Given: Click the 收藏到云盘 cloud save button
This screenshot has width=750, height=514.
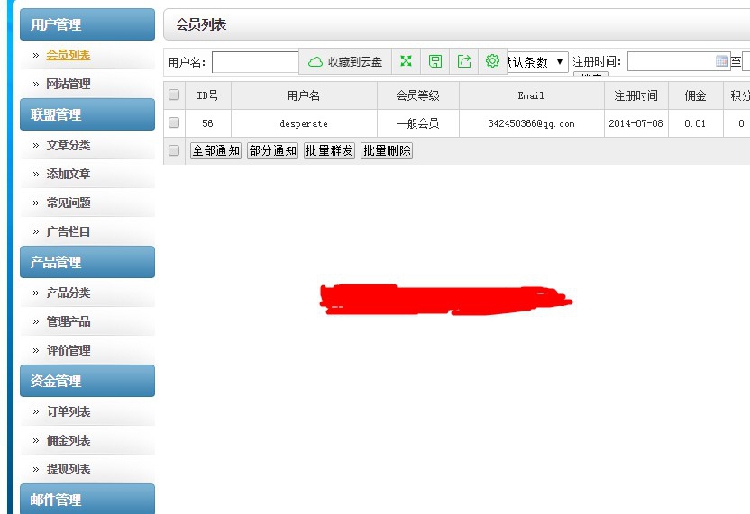Looking at the screenshot, I should [345, 62].
